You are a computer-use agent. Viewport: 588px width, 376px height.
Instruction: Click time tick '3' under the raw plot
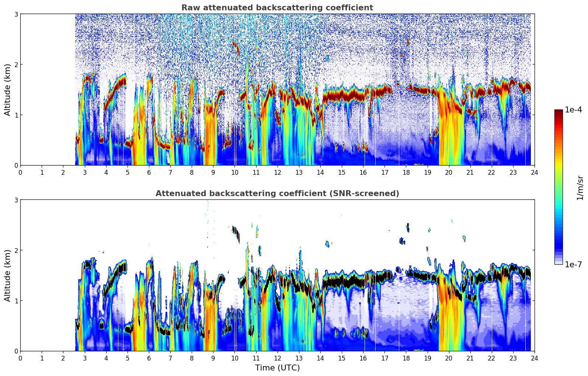coord(84,172)
